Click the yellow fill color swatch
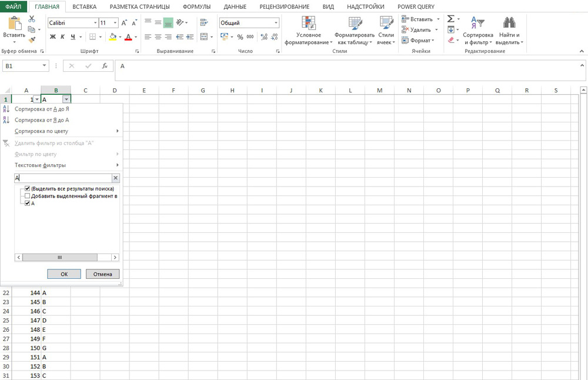The height and width of the screenshot is (380, 588). [x=113, y=36]
